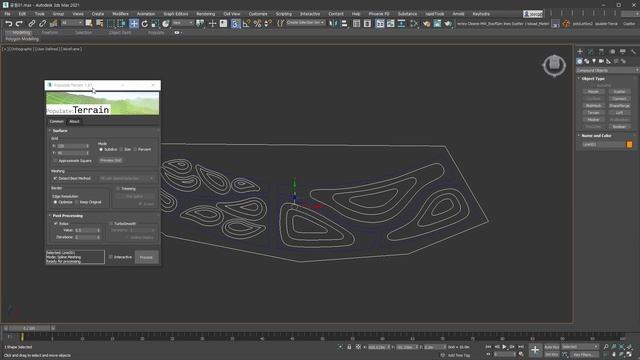
Task: Open the Select by Name dialog
Action: (99, 24)
